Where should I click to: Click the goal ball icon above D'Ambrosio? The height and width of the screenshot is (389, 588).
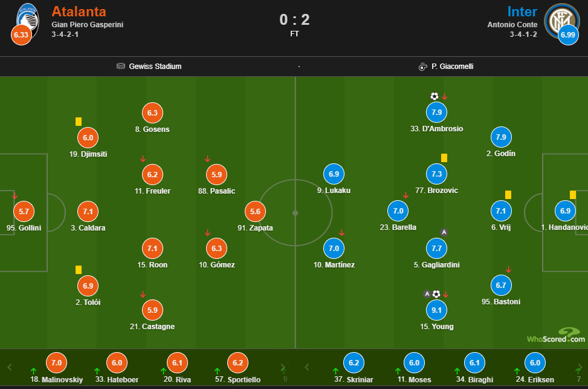pyautogui.click(x=435, y=97)
